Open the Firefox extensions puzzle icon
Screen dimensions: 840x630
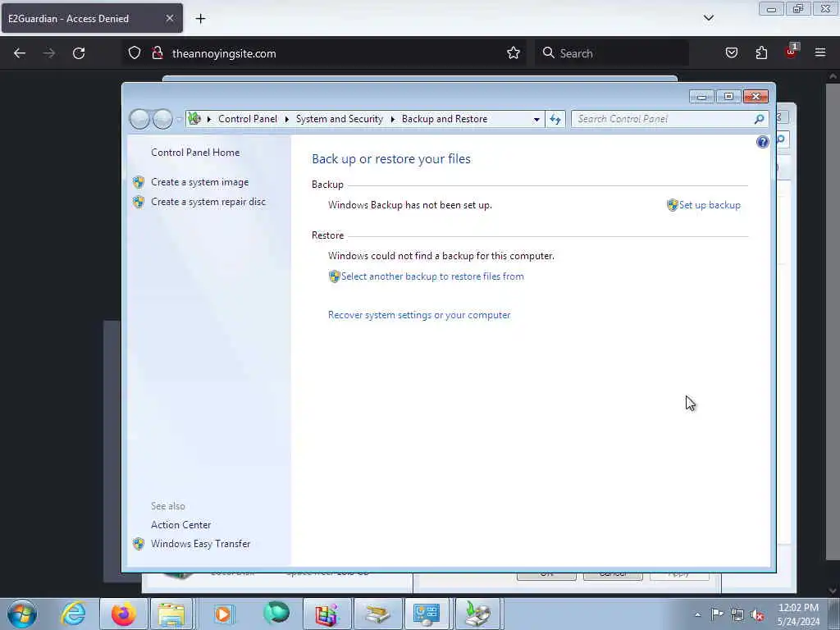[761, 52]
